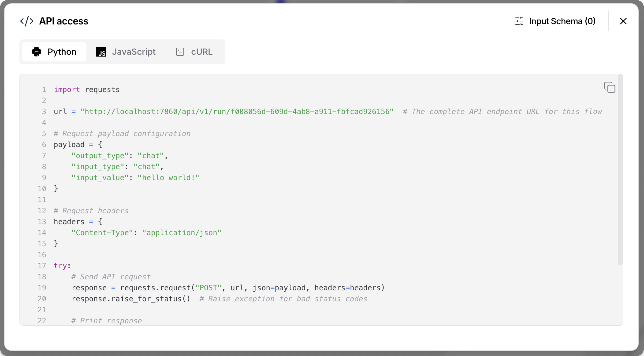The width and height of the screenshot is (644, 356).
Task: Click the Python snake icon in the tab
Action: (x=37, y=52)
